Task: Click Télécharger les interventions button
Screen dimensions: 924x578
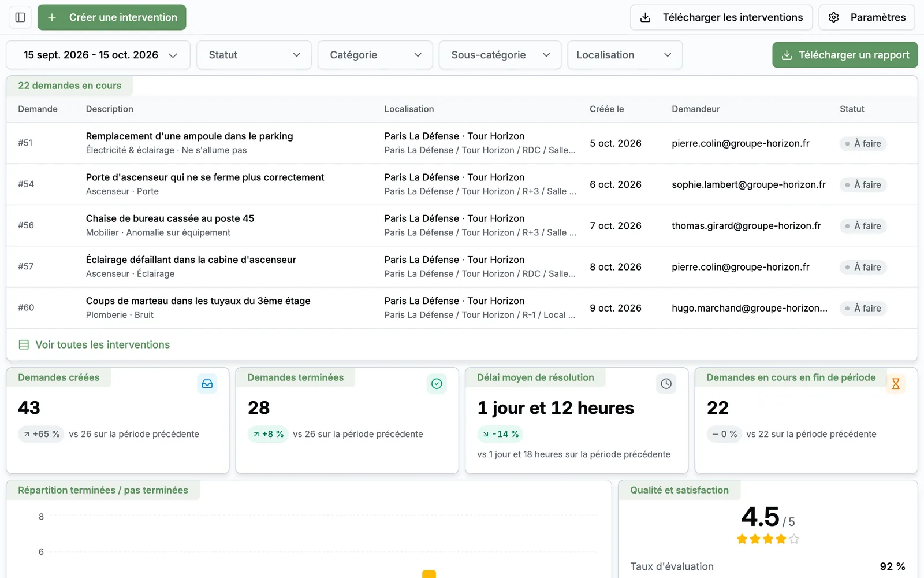Action: pyautogui.click(x=721, y=17)
